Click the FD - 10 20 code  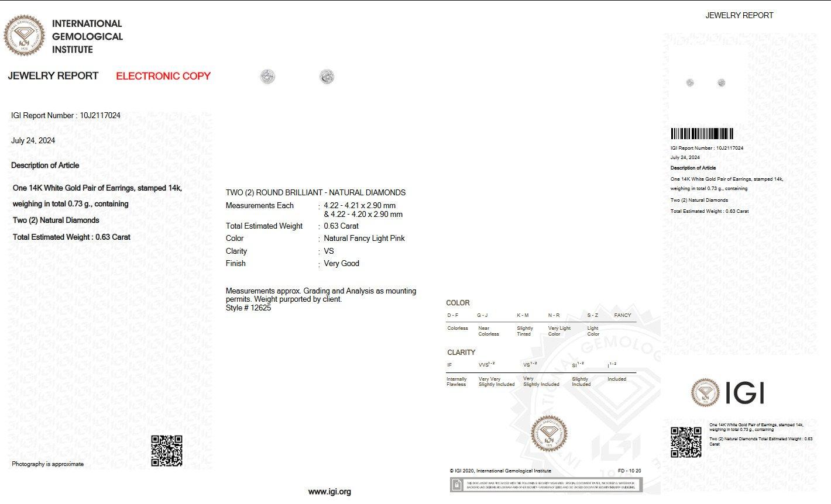[629, 471]
